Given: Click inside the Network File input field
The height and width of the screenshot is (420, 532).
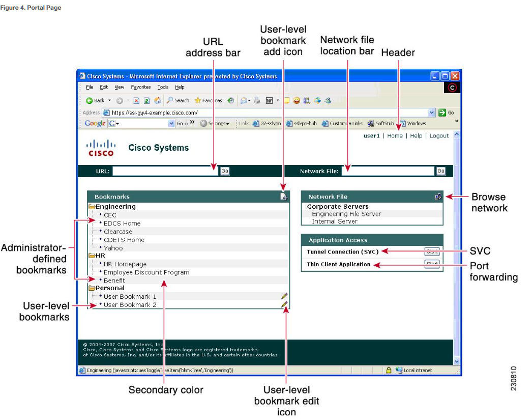Looking at the screenshot, I should pyautogui.click(x=388, y=171).
